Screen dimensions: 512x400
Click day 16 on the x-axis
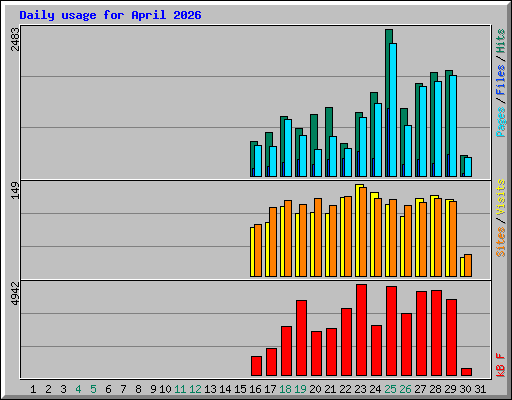pyautogui.click(x=255, y=389)
